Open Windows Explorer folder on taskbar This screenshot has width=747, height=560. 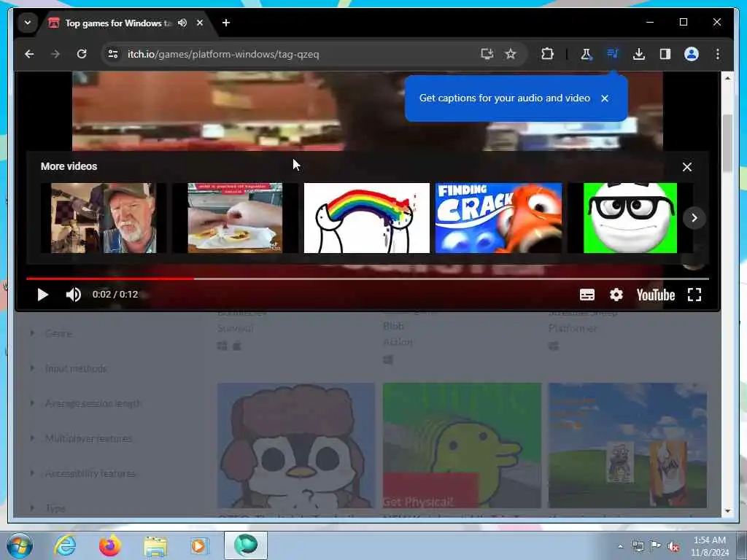click(x=155, y=546)
